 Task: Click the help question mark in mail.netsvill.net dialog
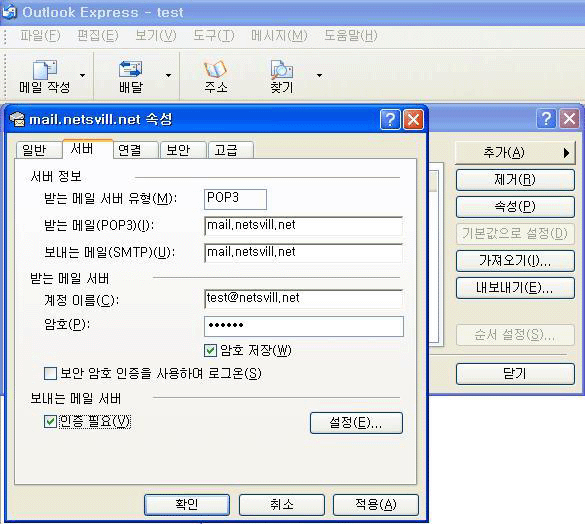pos(390,120)
